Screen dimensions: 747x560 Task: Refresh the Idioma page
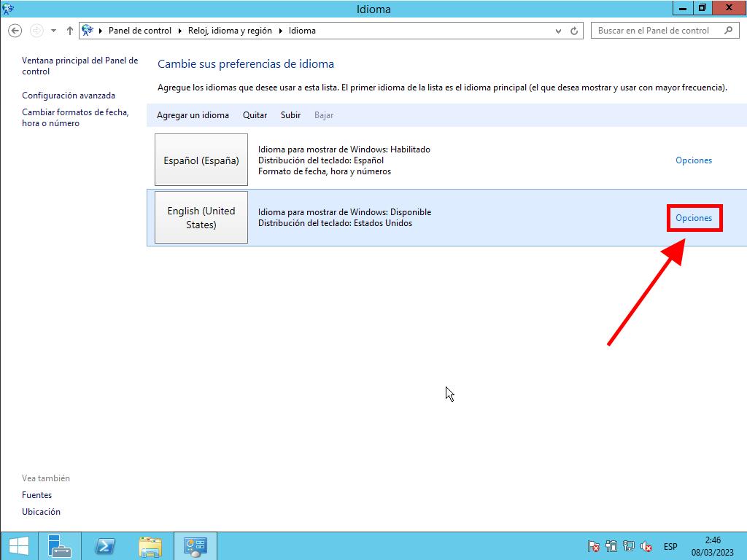574,31
